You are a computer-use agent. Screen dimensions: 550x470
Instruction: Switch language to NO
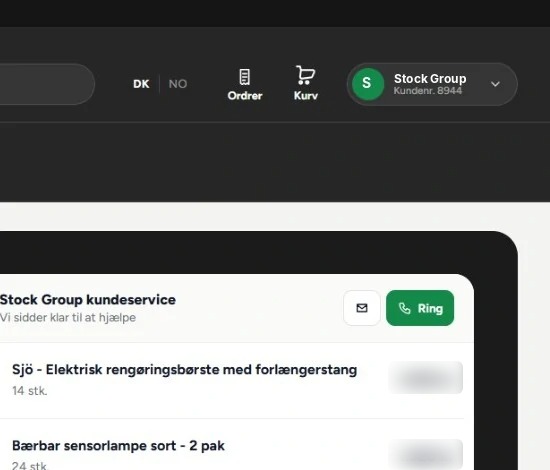click(x=178, y=84)
